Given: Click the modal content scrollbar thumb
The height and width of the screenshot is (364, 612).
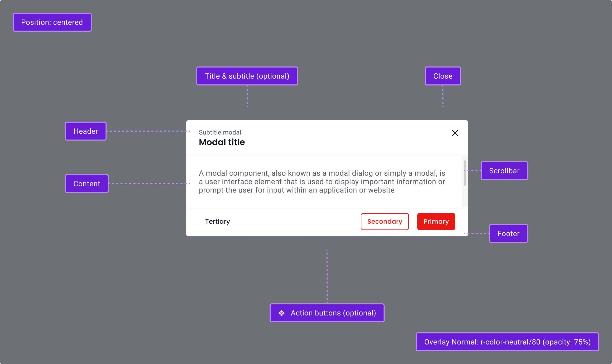Looking at the screenshot, I should (x=465, y=173).
